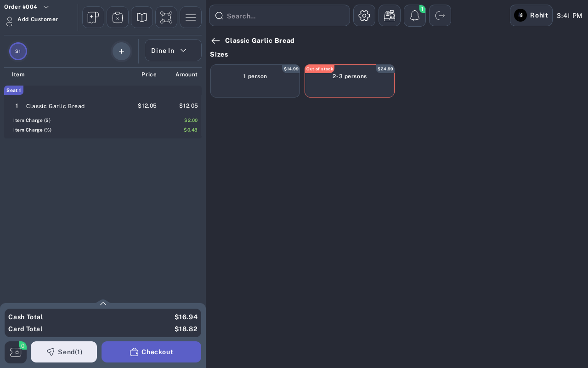Open the menu book icon
Viewport: 588px width, 368px height.
coord(142,17)
